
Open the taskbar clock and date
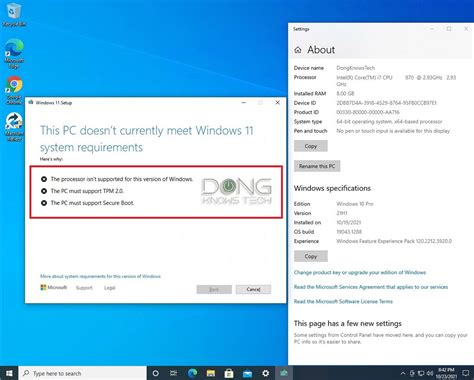pos(446,373)
